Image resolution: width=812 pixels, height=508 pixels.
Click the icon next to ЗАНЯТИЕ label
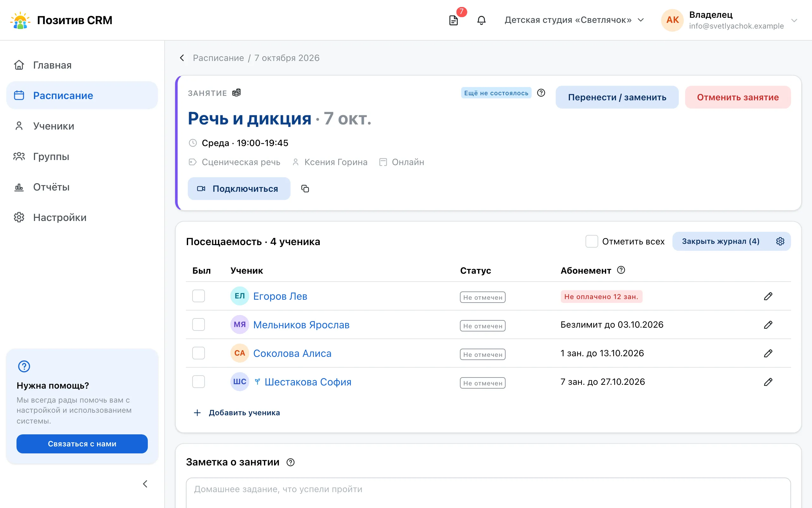[236, 93]
